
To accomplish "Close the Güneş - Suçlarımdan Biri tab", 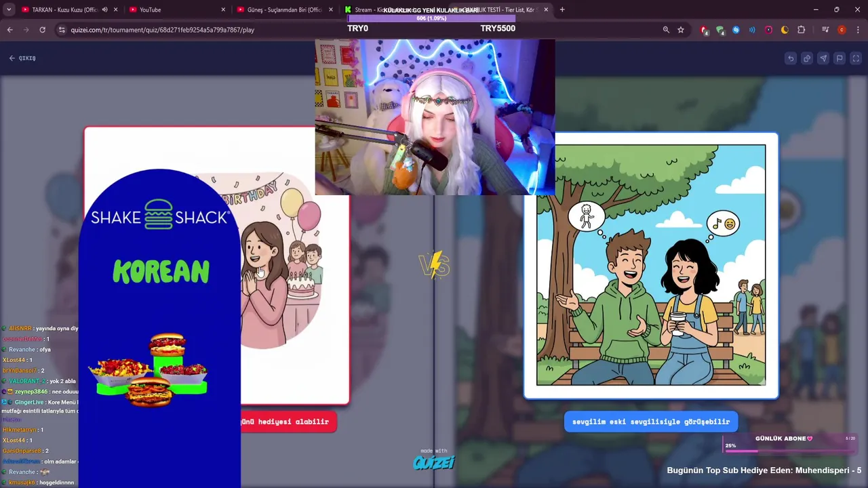I will coord(331,9).
